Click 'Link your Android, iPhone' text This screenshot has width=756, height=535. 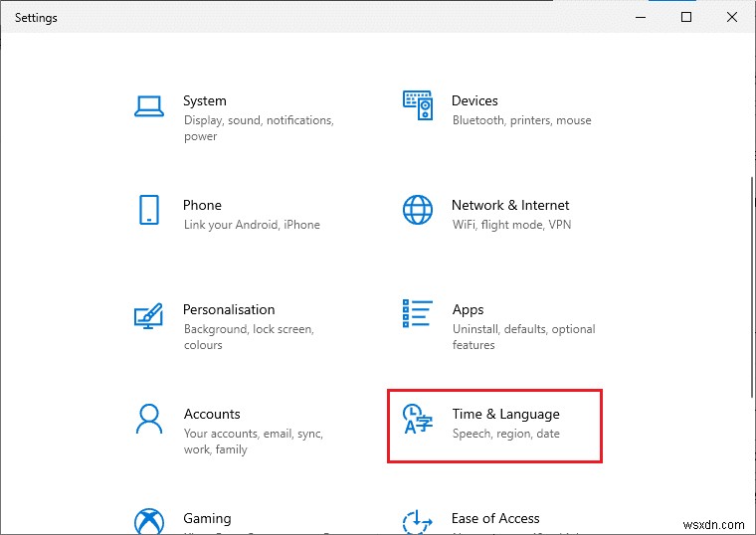252,225
